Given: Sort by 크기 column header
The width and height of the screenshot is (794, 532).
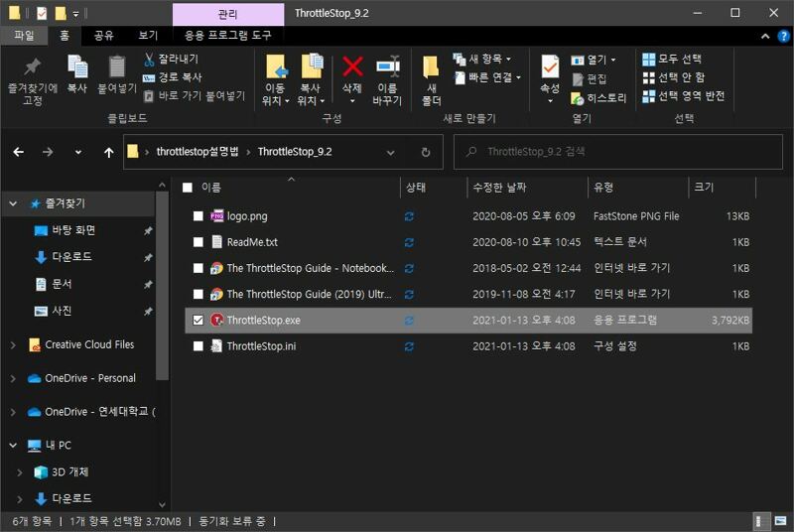Looking at the screenshot, I should [x=722, y=188].
